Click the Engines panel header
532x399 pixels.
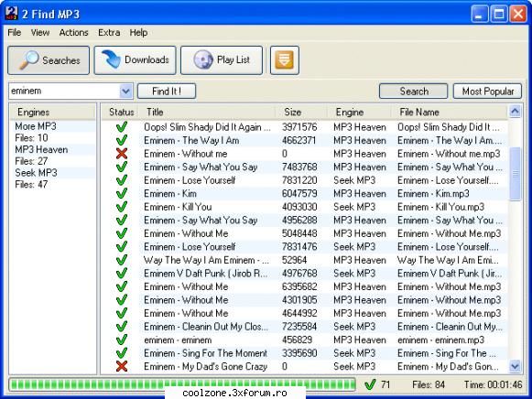pyautogui.click(x=52, y=113)
